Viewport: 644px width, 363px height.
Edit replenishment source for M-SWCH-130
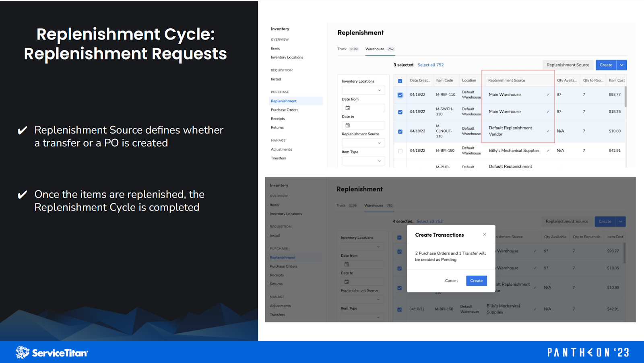[548, 111]
